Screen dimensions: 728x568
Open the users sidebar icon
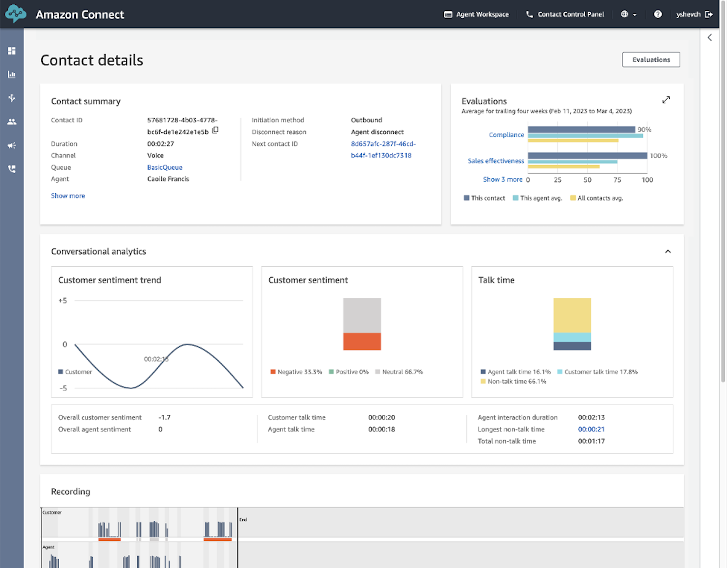click(x=12, y=122)
